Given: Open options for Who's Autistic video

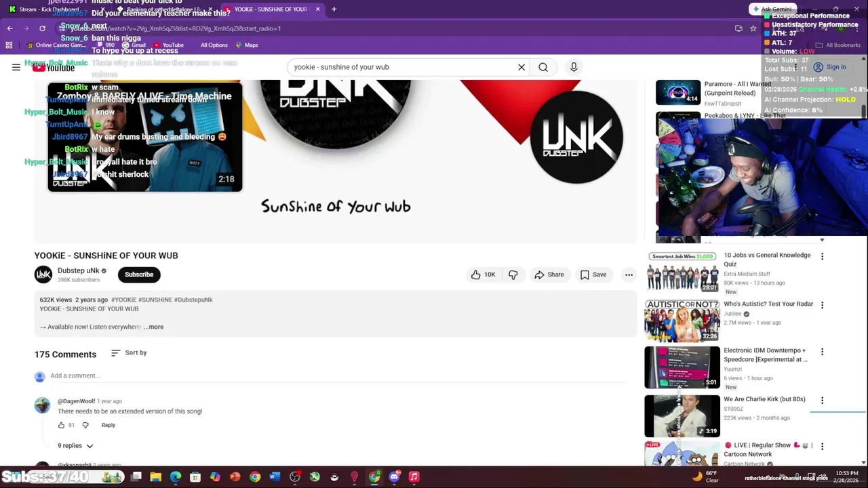Looking at the screenshot, I should click(x=822, y=306).
